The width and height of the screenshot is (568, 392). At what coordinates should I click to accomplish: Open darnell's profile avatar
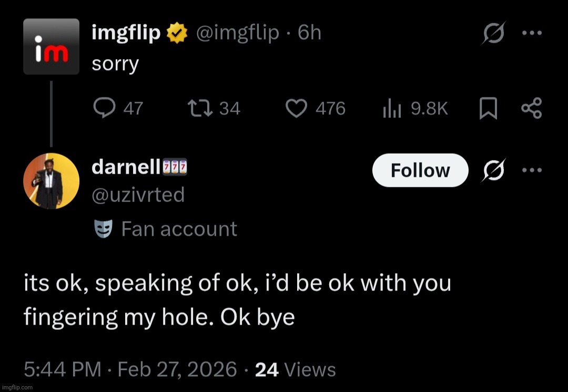pyautogui.click(x=51, y=181)
